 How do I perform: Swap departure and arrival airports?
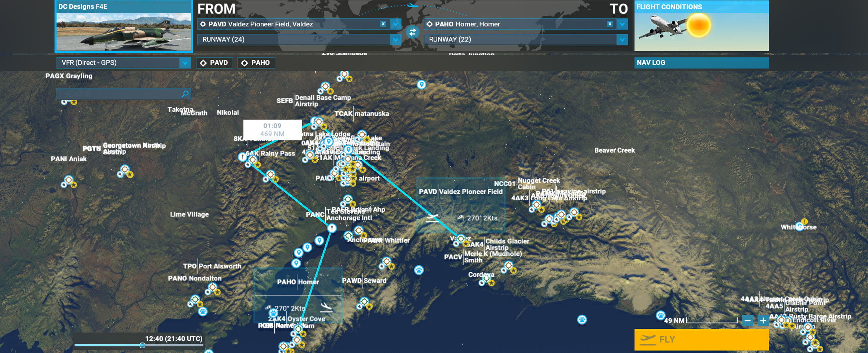(412, 32)
